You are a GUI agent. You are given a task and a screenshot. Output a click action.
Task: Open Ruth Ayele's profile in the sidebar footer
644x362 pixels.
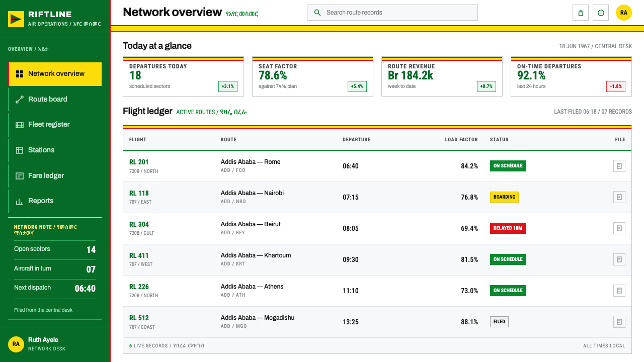point(55,344)
